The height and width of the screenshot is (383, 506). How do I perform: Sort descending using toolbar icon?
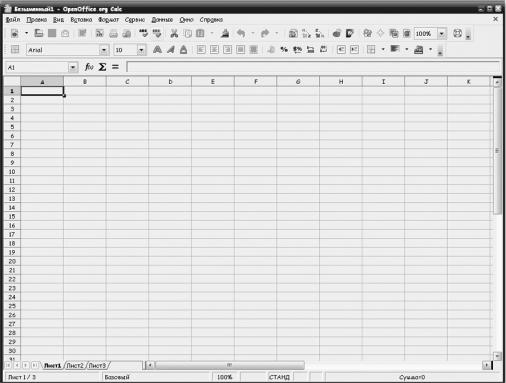319,33
